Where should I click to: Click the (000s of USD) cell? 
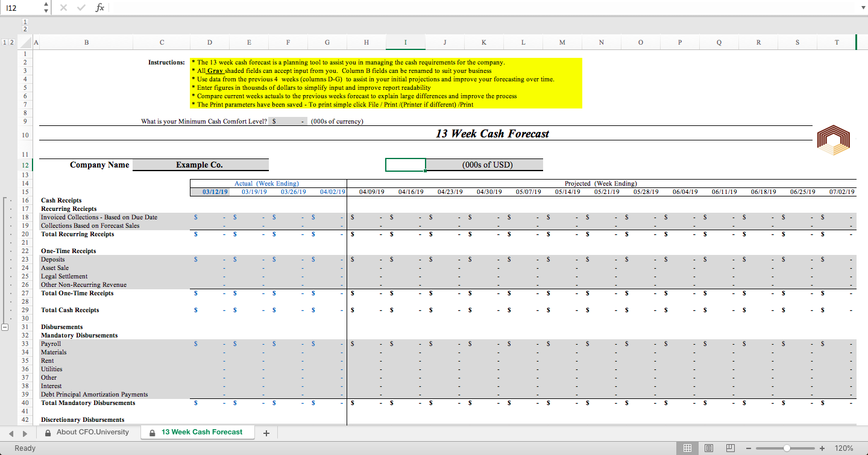click(x=485, y=165)
